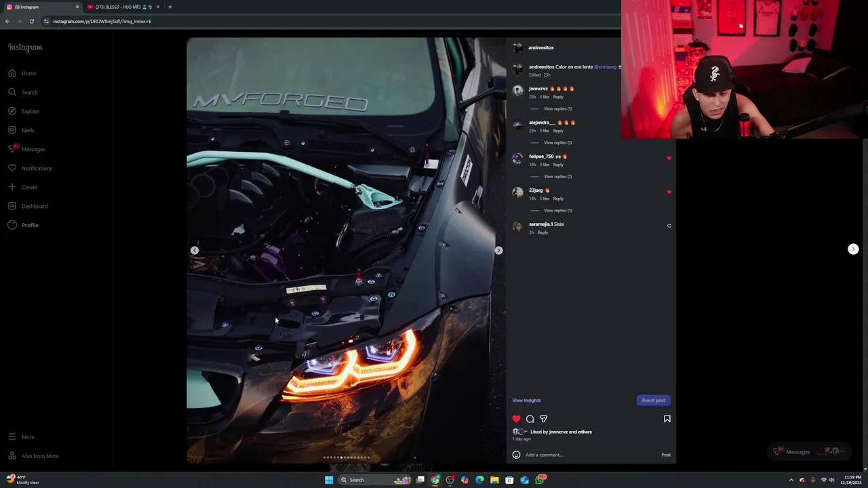Open Home in Instagram sidebar
This screenshot has width=868, height=488.
pos(22,73)
